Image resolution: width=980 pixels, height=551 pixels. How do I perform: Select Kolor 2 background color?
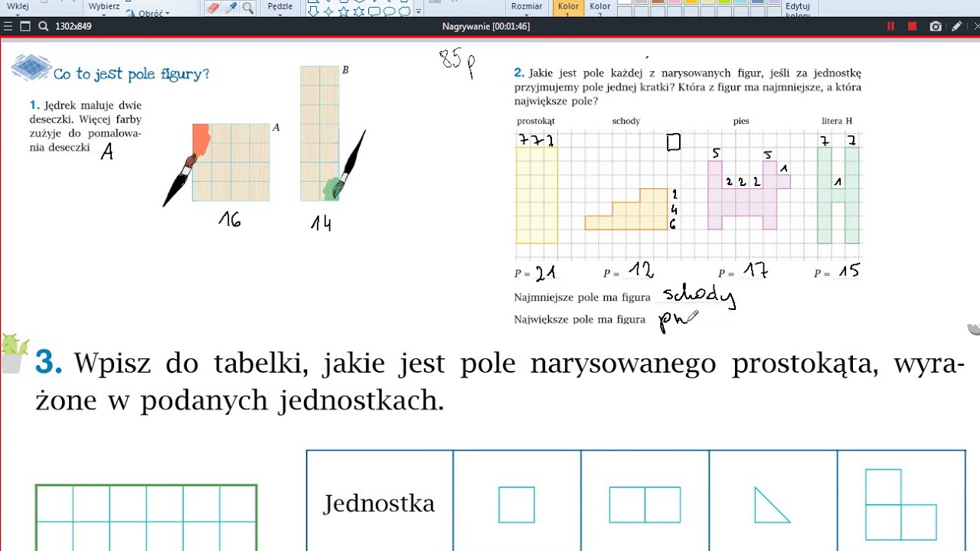pyautogui.click(x=600, y=8)
